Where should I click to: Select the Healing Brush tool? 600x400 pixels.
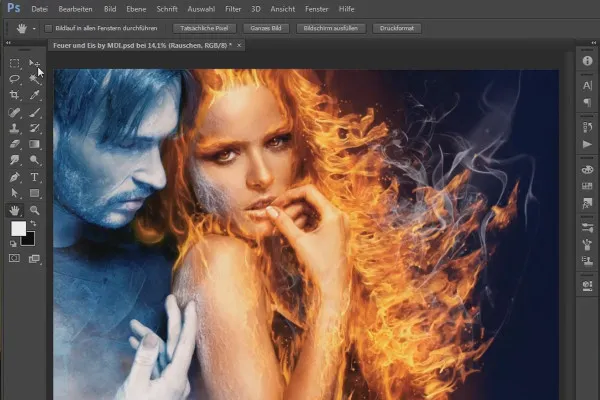click(15, 112)
